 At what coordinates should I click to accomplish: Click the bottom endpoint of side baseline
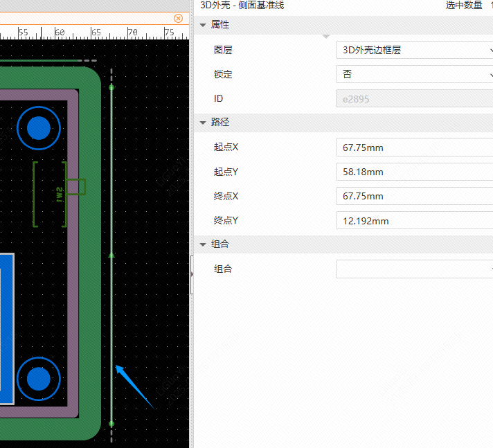click(x=111, y=422)
